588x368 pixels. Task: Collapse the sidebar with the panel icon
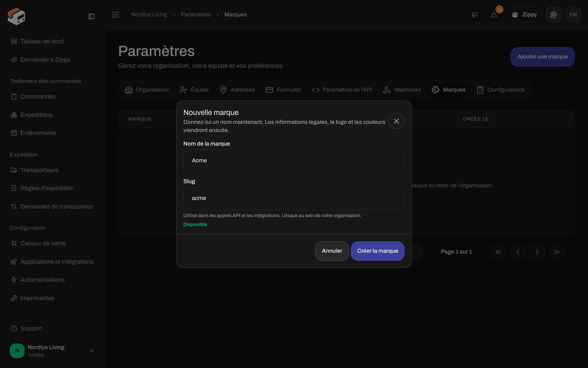click(91, 16)
